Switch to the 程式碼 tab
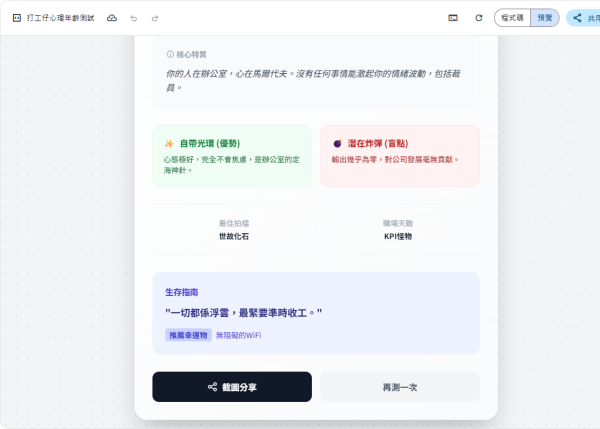Screen dimensions: 600x429 (x=512, y=18)
